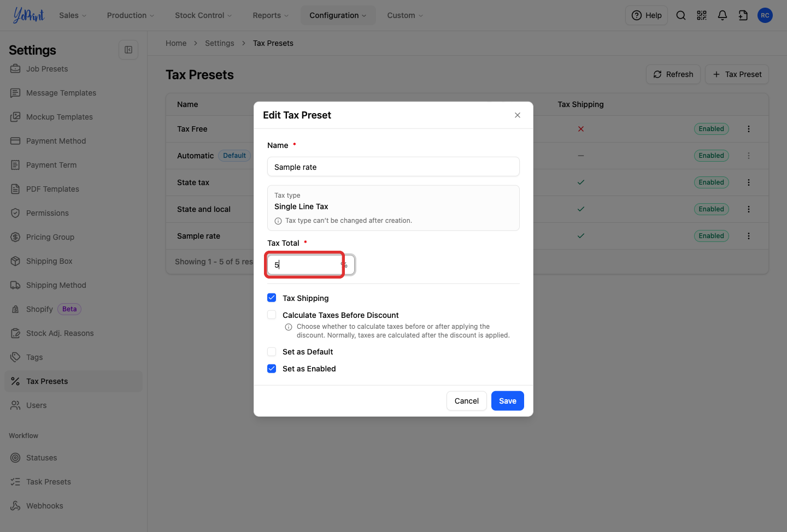Expand the Production menu dropdown
This screenshot has width=787, height=532.
pyautogui.click(x=131, y=15)
